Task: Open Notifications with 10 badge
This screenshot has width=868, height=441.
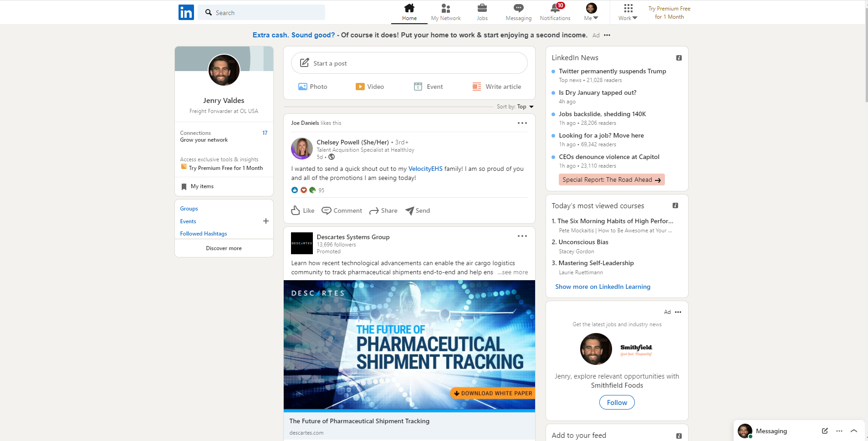Action: pyautogui.click(x=555, y=12)
